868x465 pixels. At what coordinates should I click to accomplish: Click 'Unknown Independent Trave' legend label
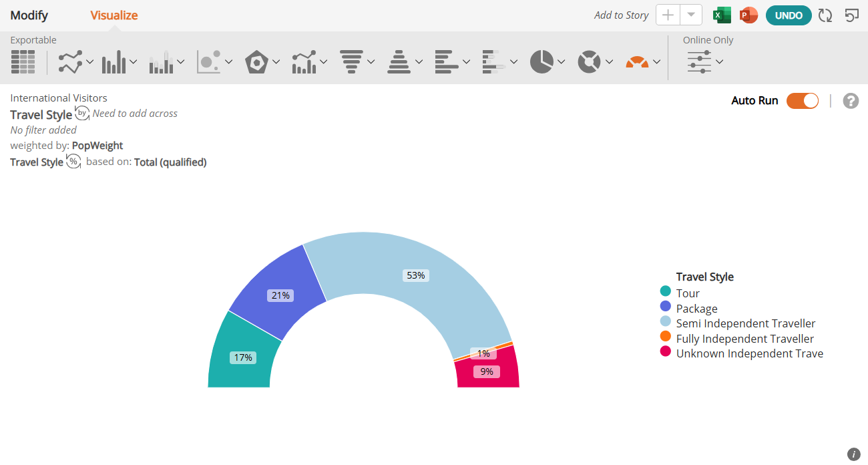pos(750,353)
